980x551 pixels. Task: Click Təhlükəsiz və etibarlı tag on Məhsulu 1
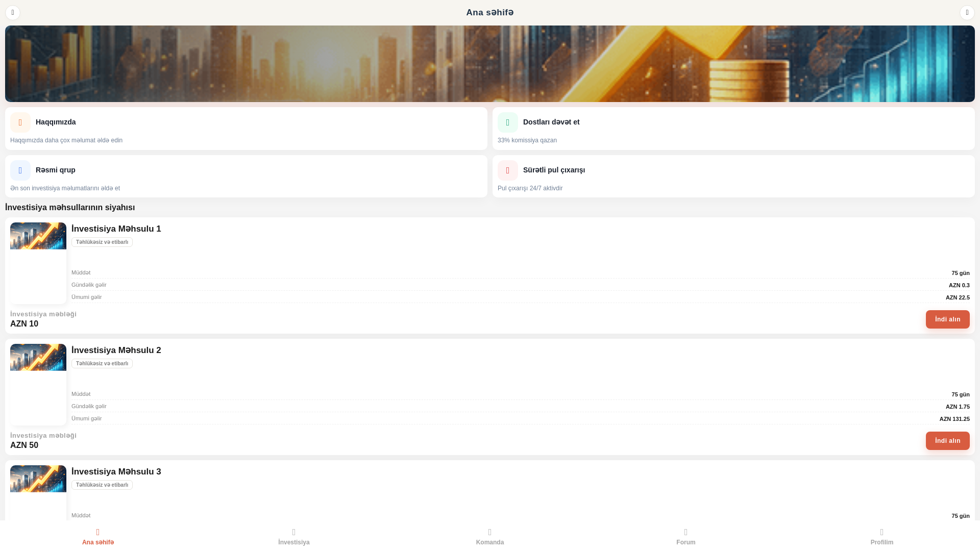click(x=102, y=242)
